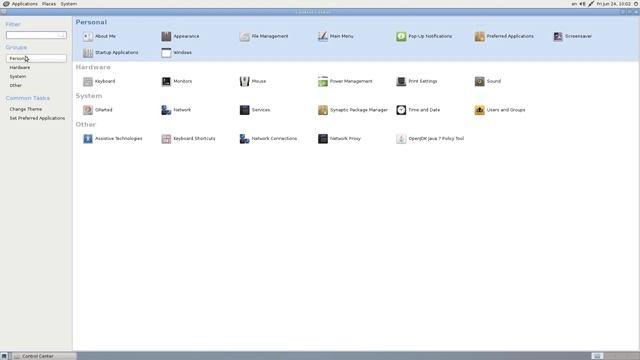Click the volume icon in top panel
This screenshot has height=360, width=640.
coord(582,4)
